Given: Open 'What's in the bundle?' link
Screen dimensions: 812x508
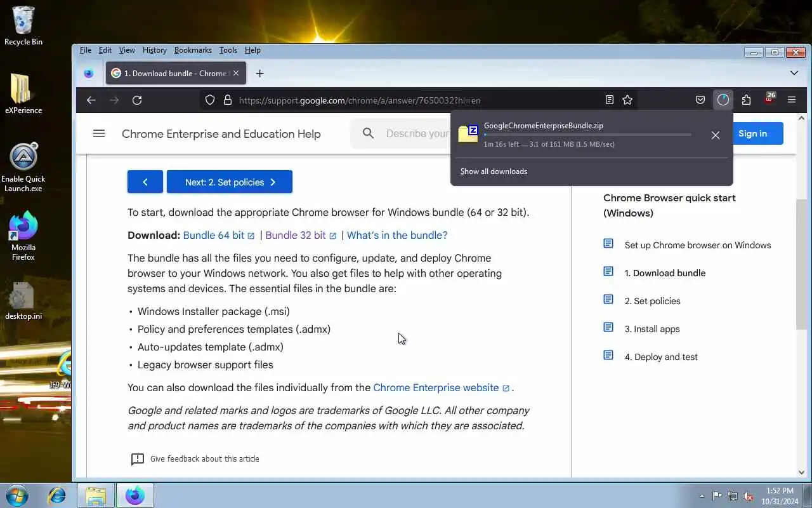Looking at the screenshot, I should point(397,236).
